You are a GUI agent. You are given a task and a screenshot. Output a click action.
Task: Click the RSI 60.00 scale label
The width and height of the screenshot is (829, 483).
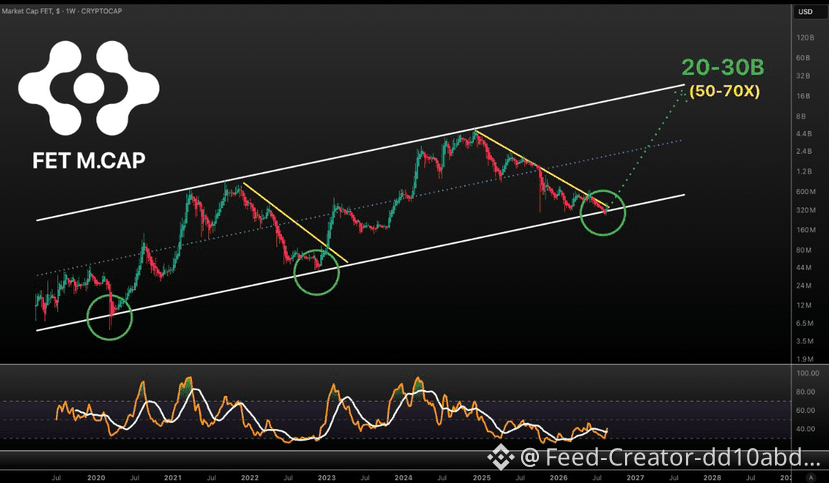click(x=805, y=410)
